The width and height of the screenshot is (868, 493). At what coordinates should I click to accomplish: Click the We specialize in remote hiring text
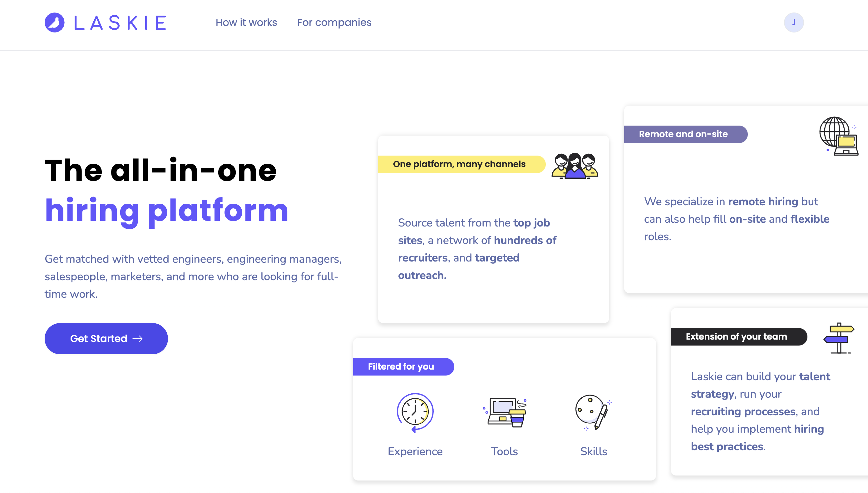coord(737,219)
